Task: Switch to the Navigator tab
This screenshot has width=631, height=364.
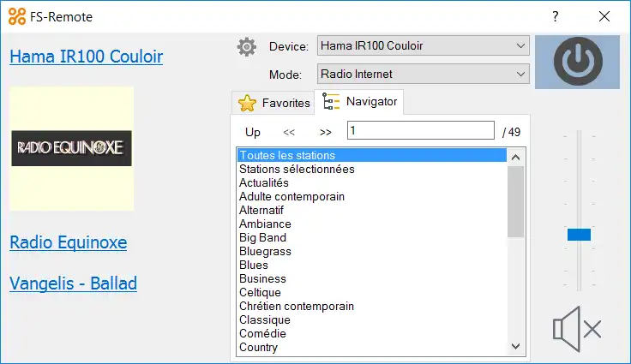Action: coord(359,102)
